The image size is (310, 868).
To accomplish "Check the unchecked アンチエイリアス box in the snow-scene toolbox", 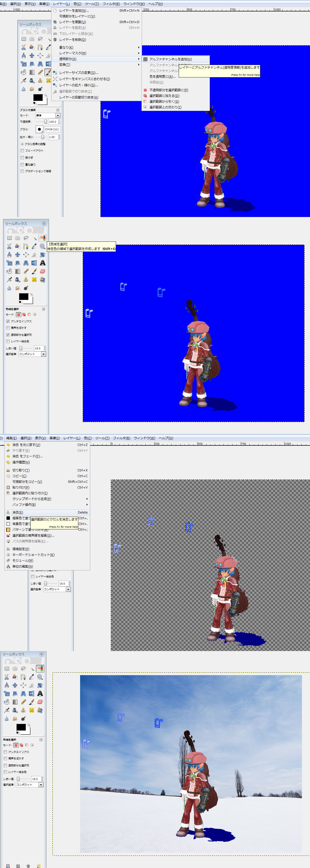I will click(5, 752).
